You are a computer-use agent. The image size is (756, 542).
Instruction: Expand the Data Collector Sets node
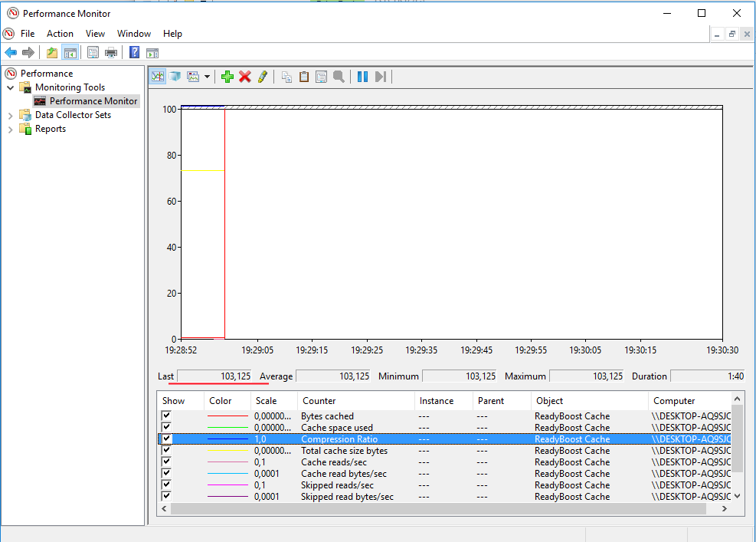[10, 115]
